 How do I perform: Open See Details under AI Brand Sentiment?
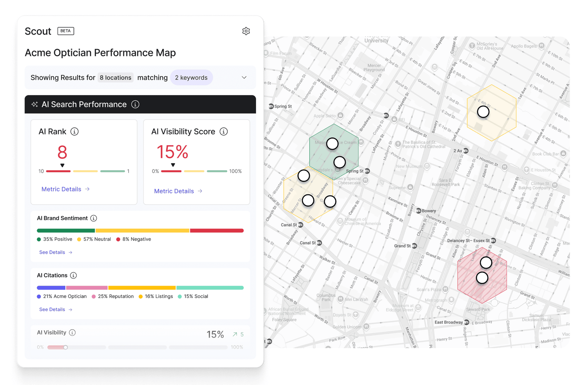click(56, 252)
